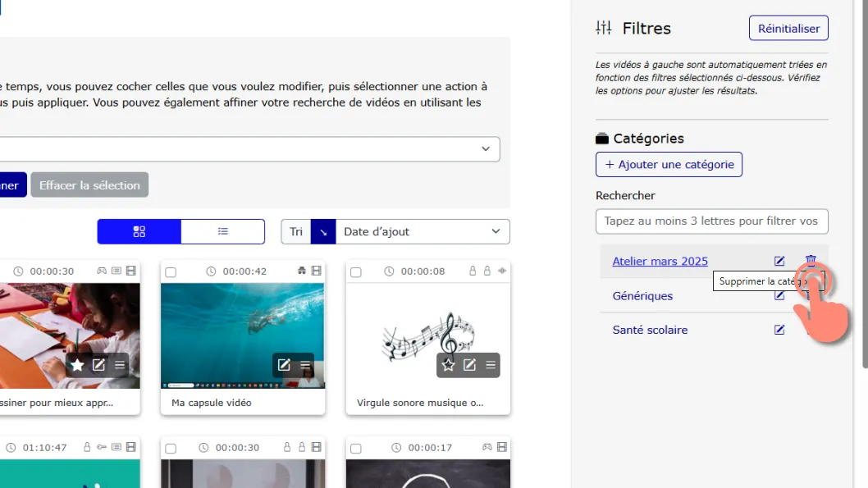The width and height of the screenshot is (868, 488).
Task: Click the Filtres sliders icon
Action: pyautogui.click(x=603, y=28)
